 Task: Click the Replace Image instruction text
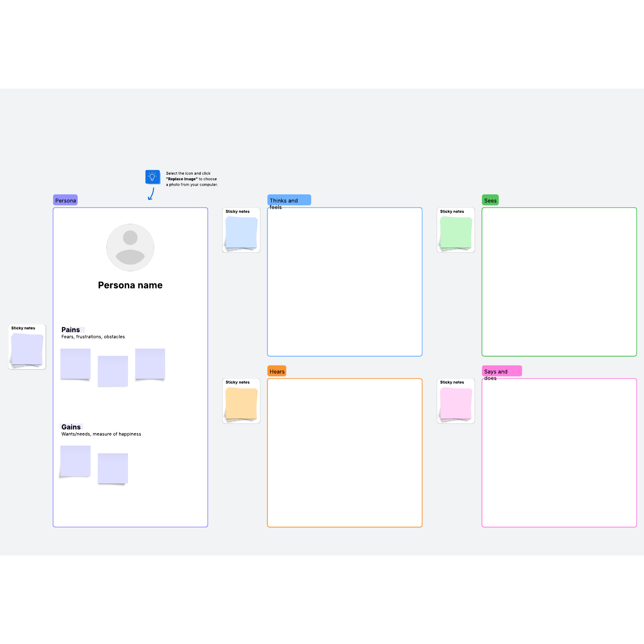tap(192, 179)
